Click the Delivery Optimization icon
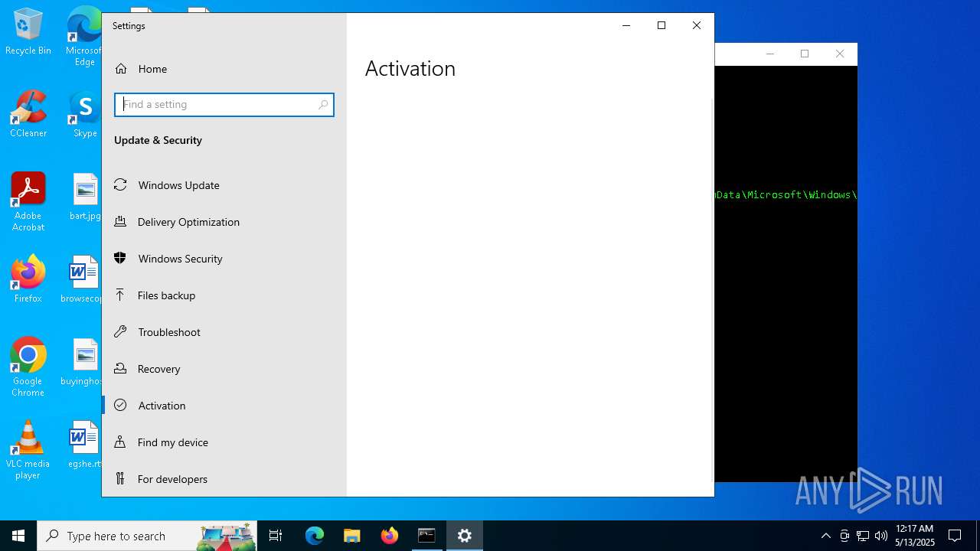Viewport: 980px width, 551px height. point(120,221)
